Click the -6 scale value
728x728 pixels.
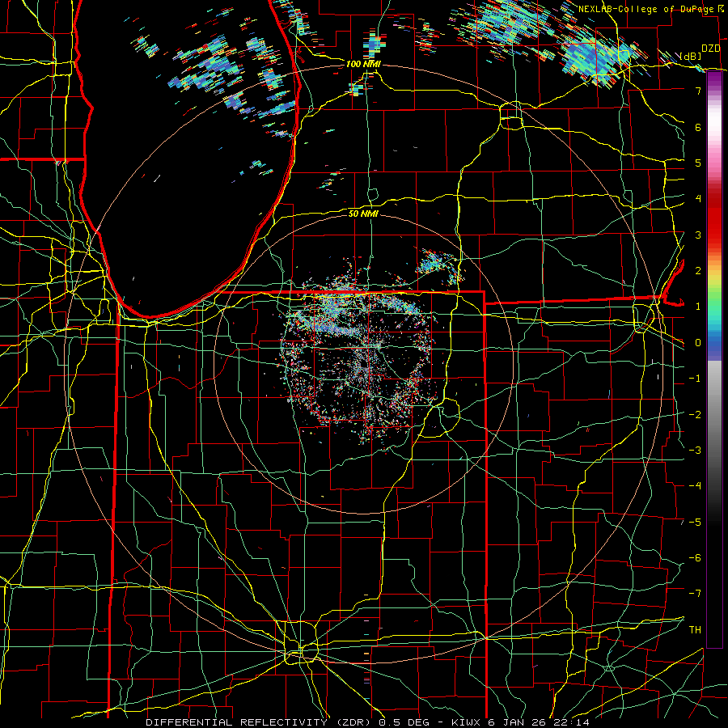[x=695, y=558]
